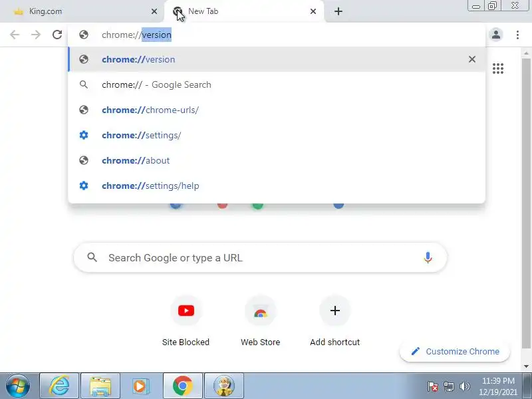Click the network tray icon

click(x=448, y=386)
